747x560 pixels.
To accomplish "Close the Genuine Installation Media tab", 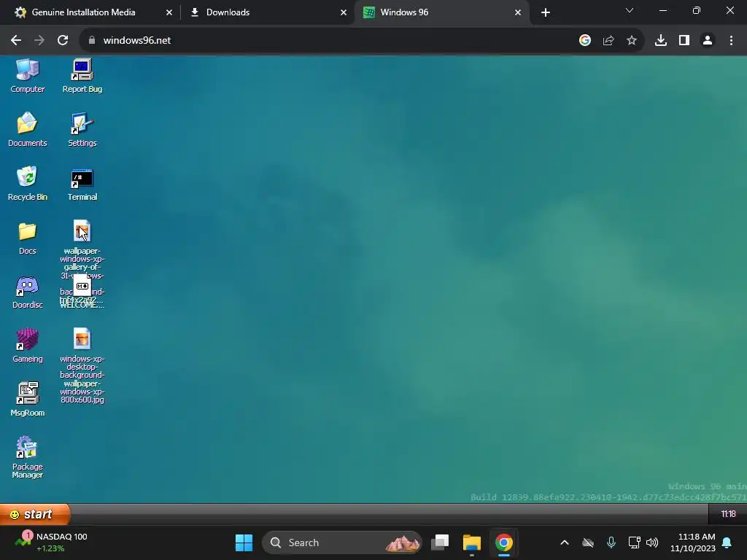I will pos(169,12).
